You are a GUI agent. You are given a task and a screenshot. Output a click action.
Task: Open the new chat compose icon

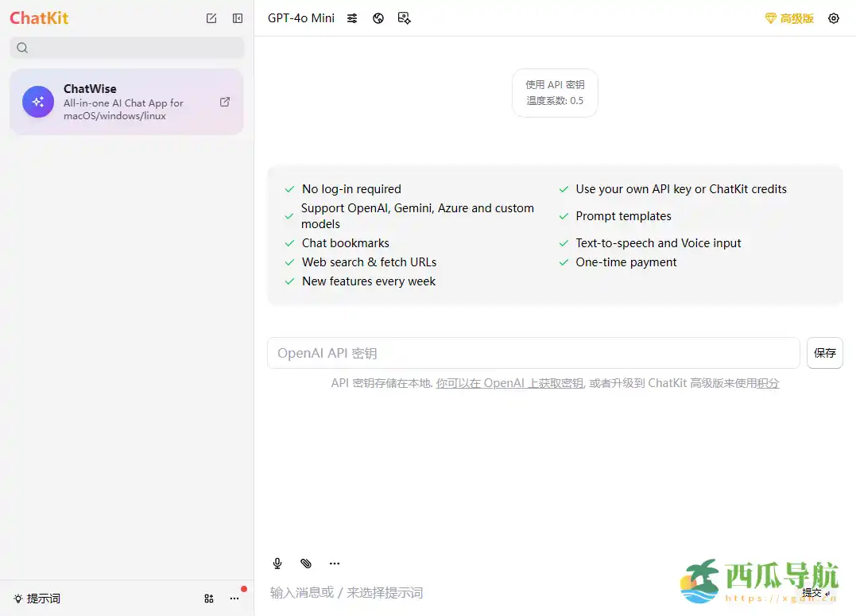[211, 17]
